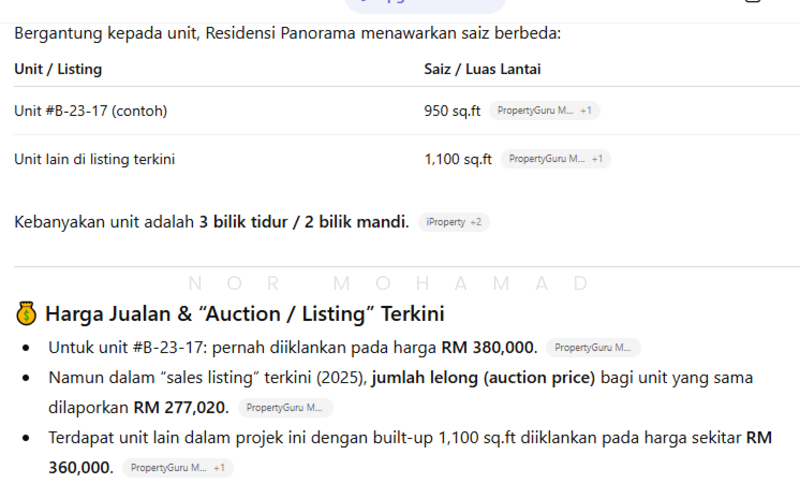Select the "Unit lain di listing terkini" cell
This screenshot has height=484, width=800.
(x=101, y=159)
